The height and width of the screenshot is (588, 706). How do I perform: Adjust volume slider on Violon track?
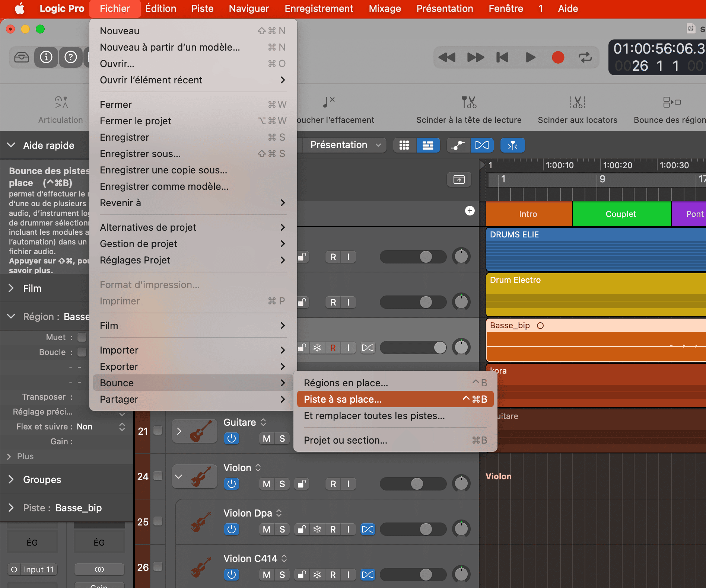tap(413, 484)
